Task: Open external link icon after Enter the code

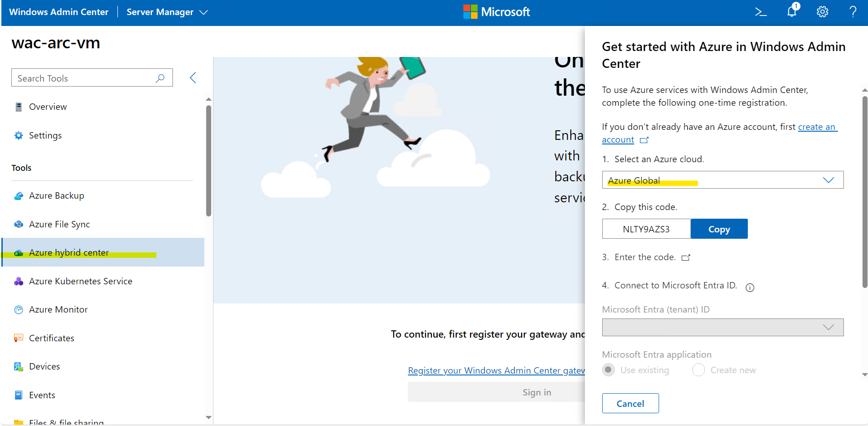Action: pyautogui.click(x=685, y=257)
